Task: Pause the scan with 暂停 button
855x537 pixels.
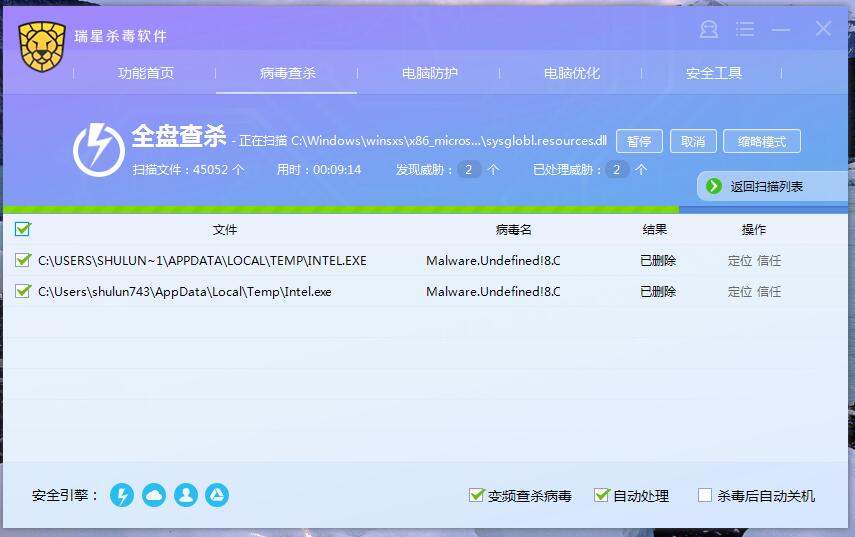Action: tap(639, 141)
